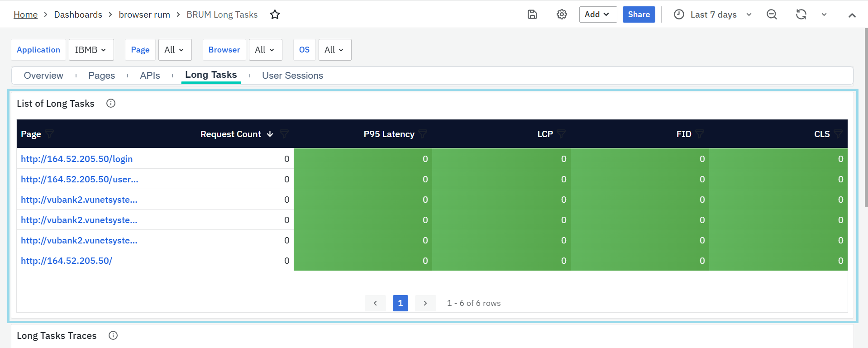Viewport: 868px width, 348px height.
Task: Open the http://164.52.205.50/login page link
Action: pos(77,159)
